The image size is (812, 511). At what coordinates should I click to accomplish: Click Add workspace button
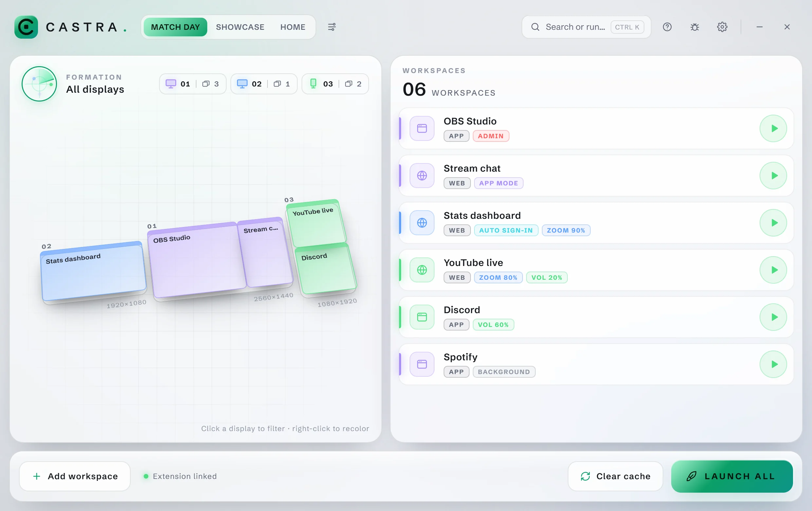pyautogui.click(x=75, y=476)
